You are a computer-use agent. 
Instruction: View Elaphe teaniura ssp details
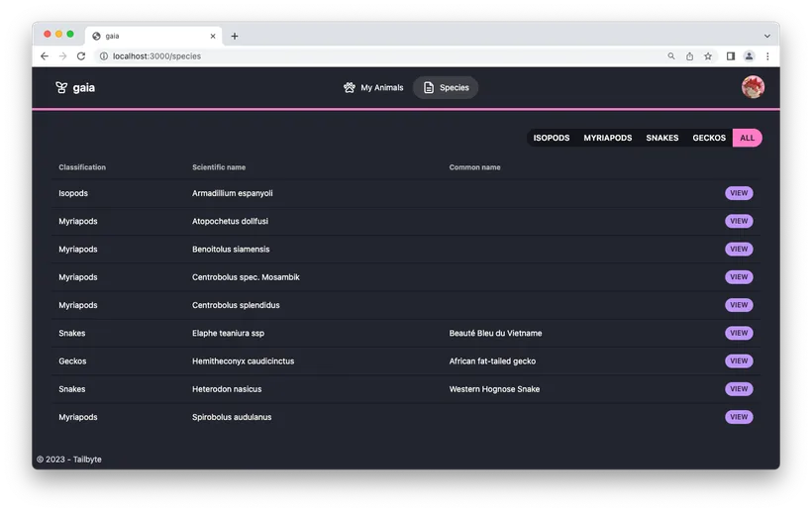point(739,333)
